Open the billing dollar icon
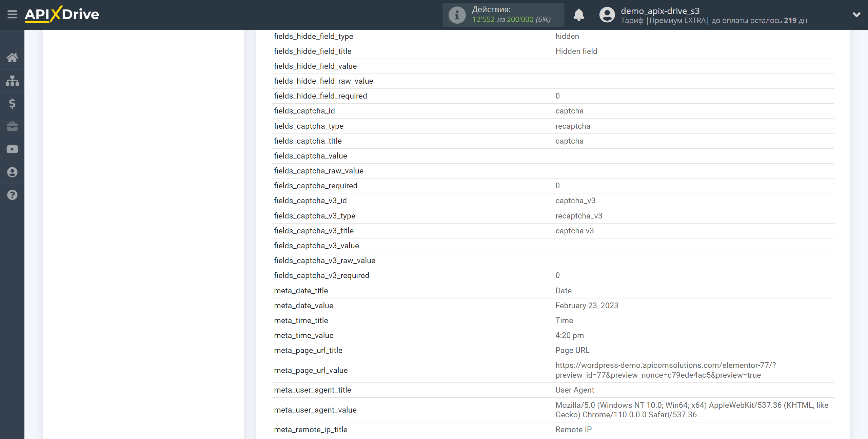The width and height of the screenshot is (868, 439). (x=12, y=103)
